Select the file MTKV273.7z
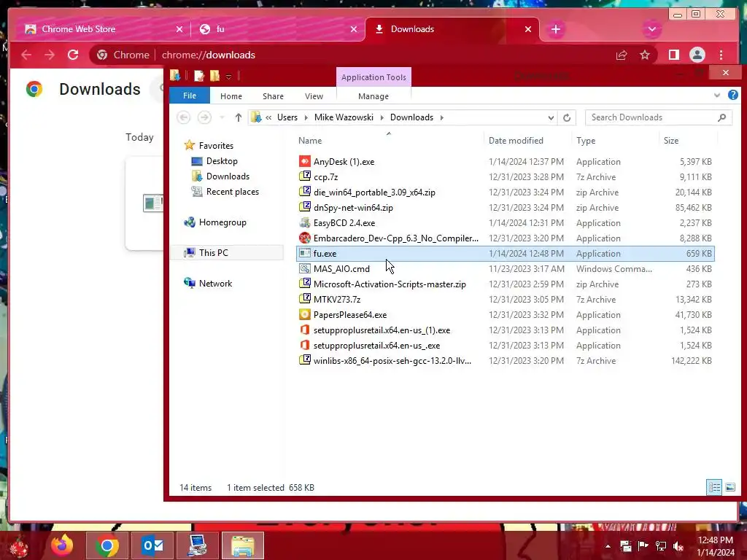The image size is (747, 560). click(337, 300)
